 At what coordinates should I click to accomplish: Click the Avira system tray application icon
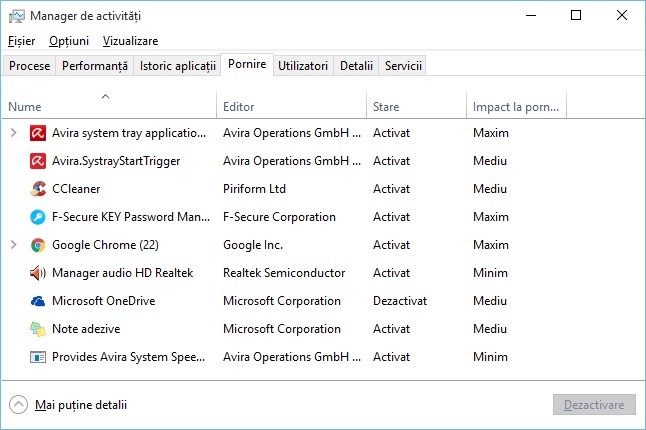37,133
